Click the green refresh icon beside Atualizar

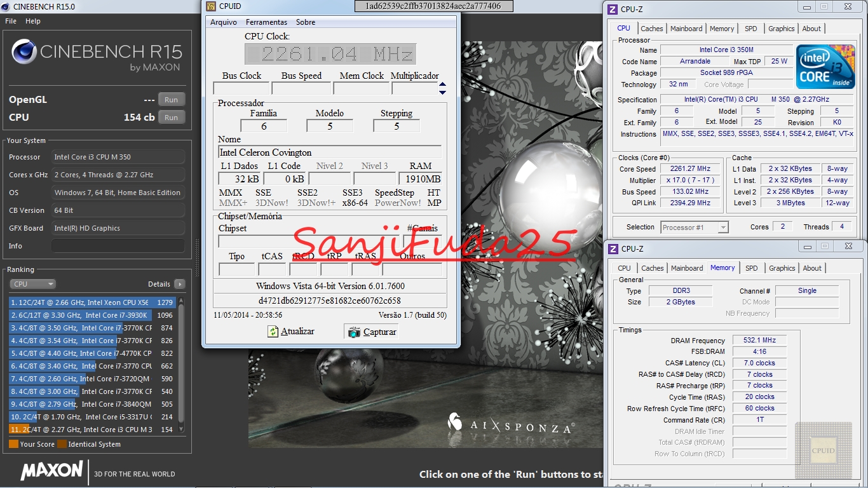click(x=273, y=332)
